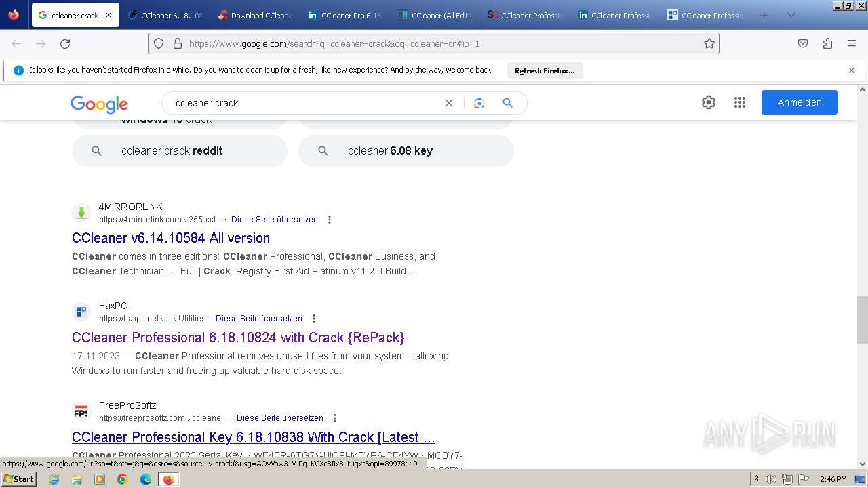Launch Internet Explorer from taskbar
The width and height of the screenshot is (868, 488).
point(54,479)
